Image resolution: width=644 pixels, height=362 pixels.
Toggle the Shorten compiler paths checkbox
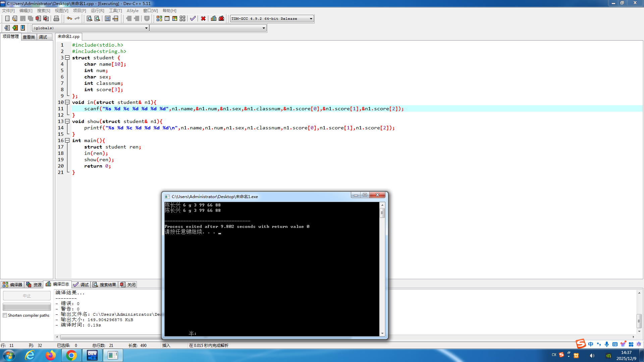[x=5, y=315]
